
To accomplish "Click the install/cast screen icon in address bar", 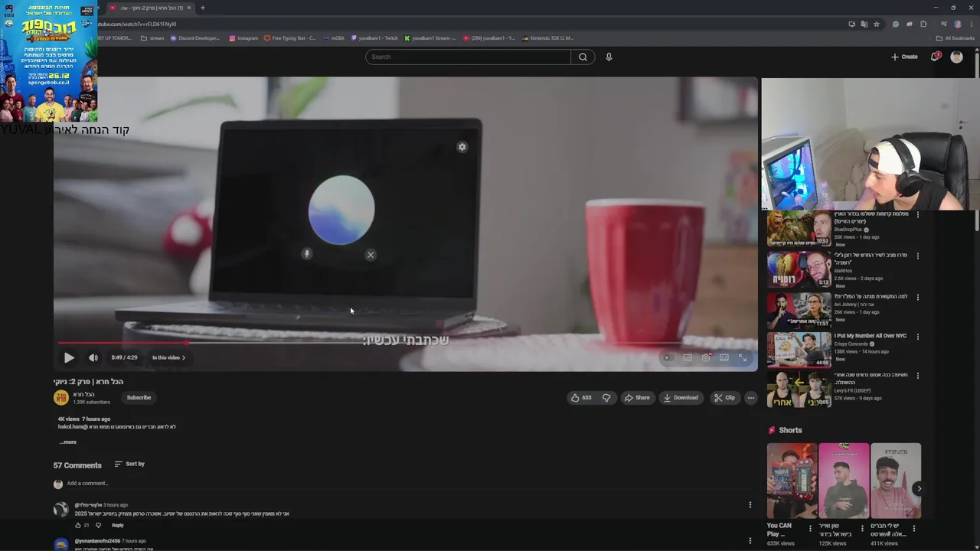I will (x=851, y=24).
